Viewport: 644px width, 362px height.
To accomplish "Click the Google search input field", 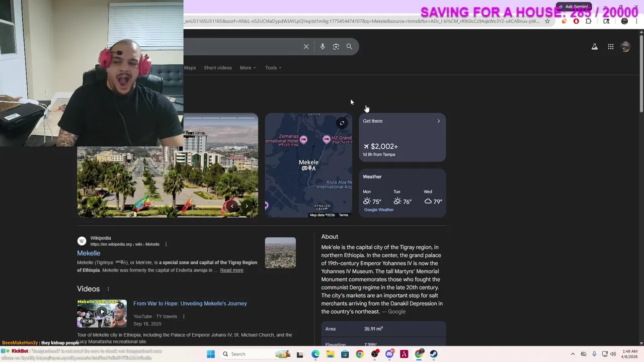I will (x=242, y=47).
